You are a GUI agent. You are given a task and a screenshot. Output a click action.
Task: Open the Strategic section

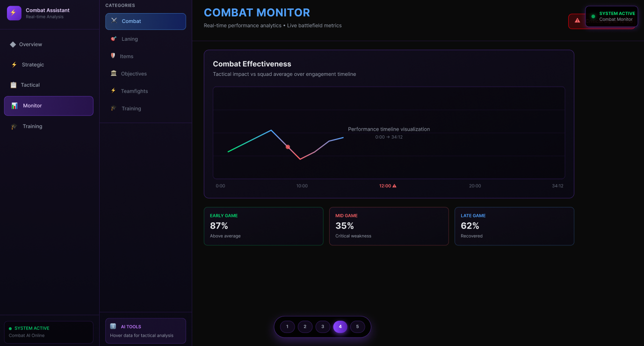point(49,65)
